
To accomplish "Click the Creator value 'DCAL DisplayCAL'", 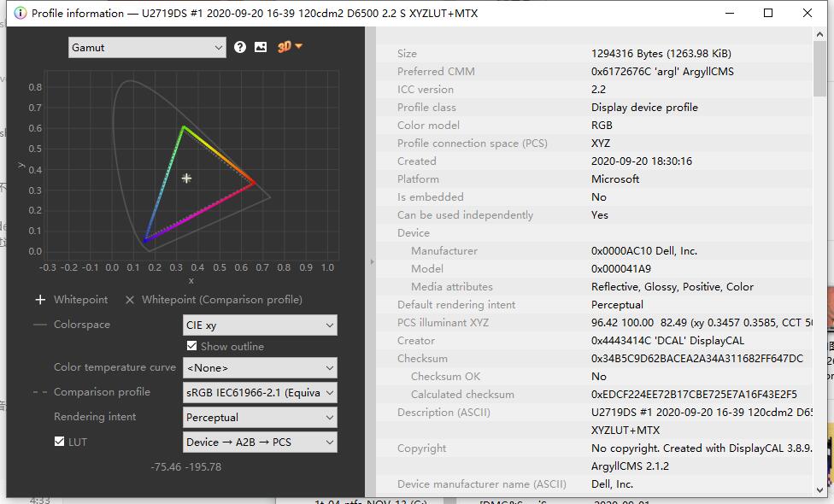I will click(x=667, y=340).
